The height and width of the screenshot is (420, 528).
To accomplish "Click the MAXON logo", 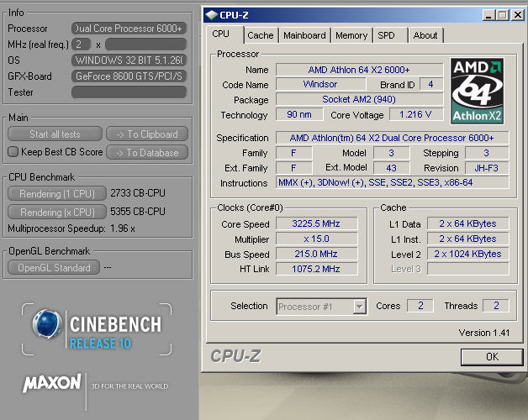I will [x=52, y=383].
